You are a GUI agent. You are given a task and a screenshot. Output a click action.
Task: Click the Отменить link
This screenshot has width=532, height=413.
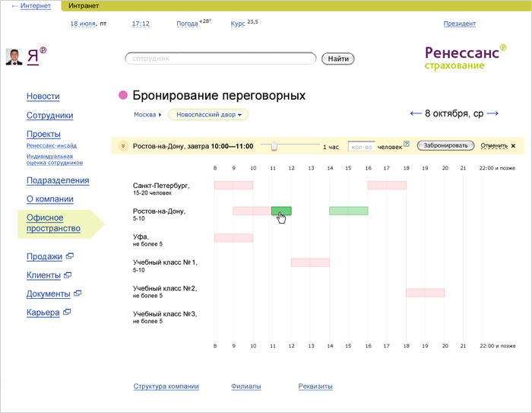(x=494, y=146)
